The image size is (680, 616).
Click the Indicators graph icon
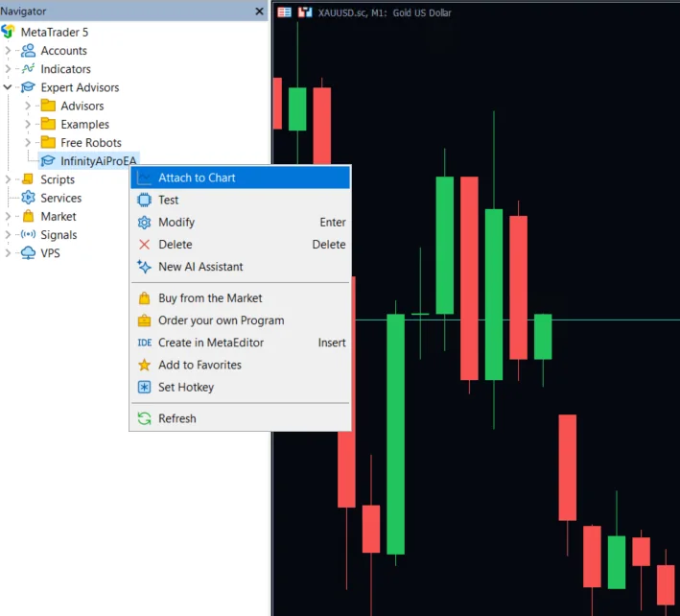(28, 68)
